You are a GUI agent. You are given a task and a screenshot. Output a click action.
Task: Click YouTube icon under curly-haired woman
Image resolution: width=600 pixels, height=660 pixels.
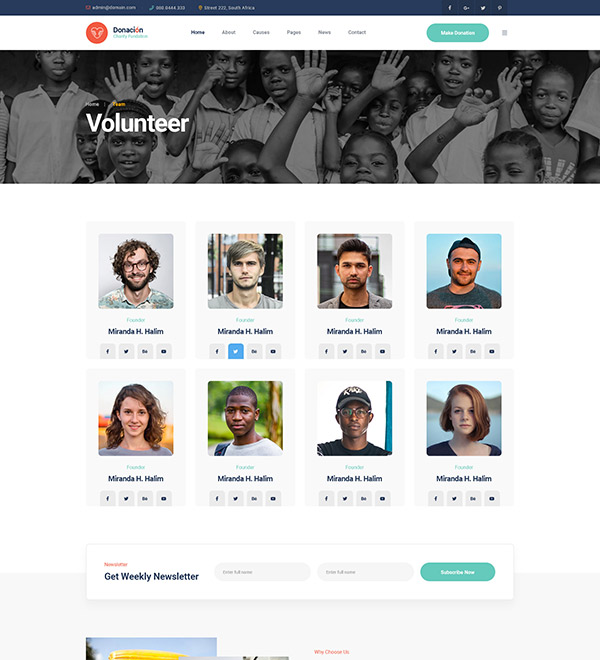[x=164, y=498]
